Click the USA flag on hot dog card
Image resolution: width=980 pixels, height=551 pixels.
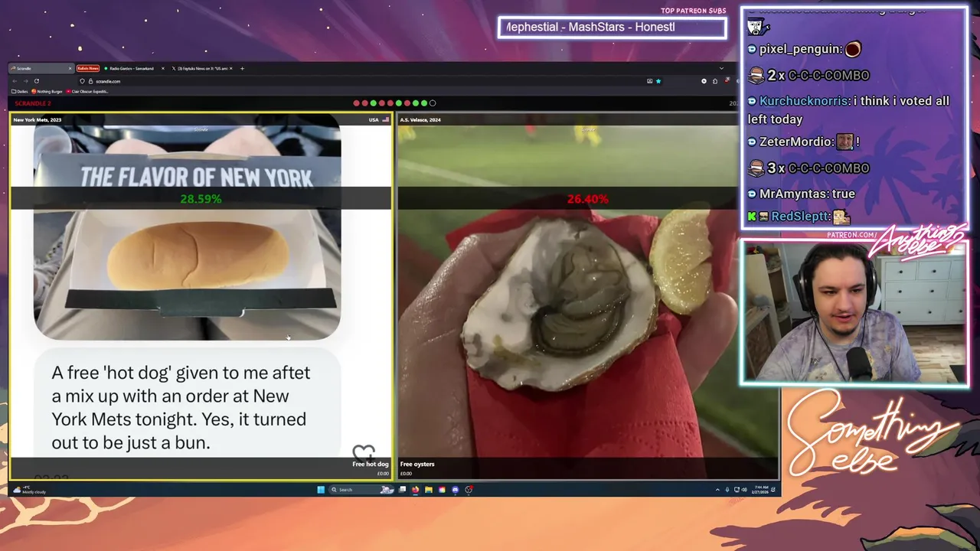click(x=385, y=120)
